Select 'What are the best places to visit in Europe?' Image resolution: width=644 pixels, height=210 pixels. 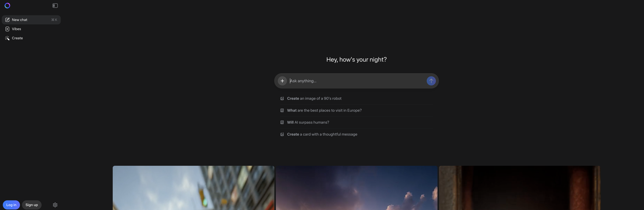click(x=324, y=110)
